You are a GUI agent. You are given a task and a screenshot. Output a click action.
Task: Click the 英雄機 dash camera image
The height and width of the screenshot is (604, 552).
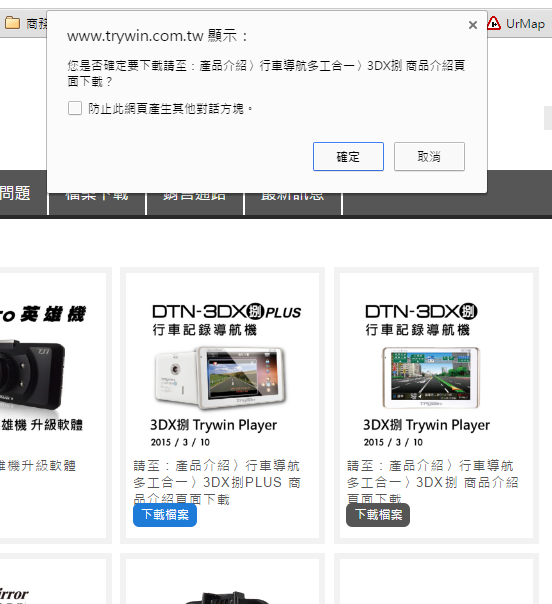pos(32,375)
